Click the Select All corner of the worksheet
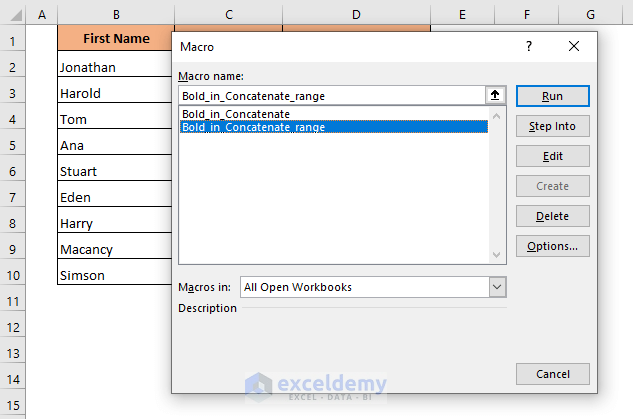Image resolution: width=633 pixels, height=419 pixels. point(13,14)
